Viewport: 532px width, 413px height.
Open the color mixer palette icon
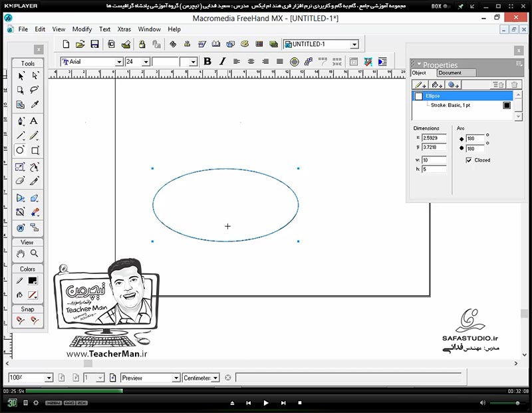245,44
